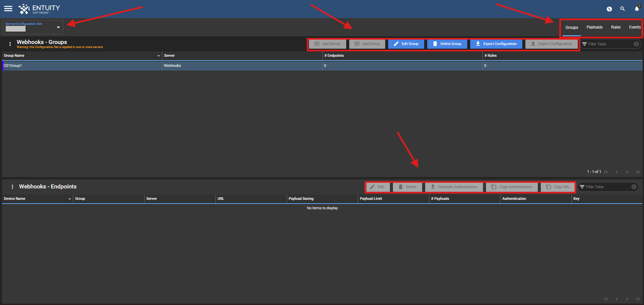Open the notifications bell icon
Image resolution: width=644 pixels, height=305 pixels.
pyautogui.click(x=637, y=9)
